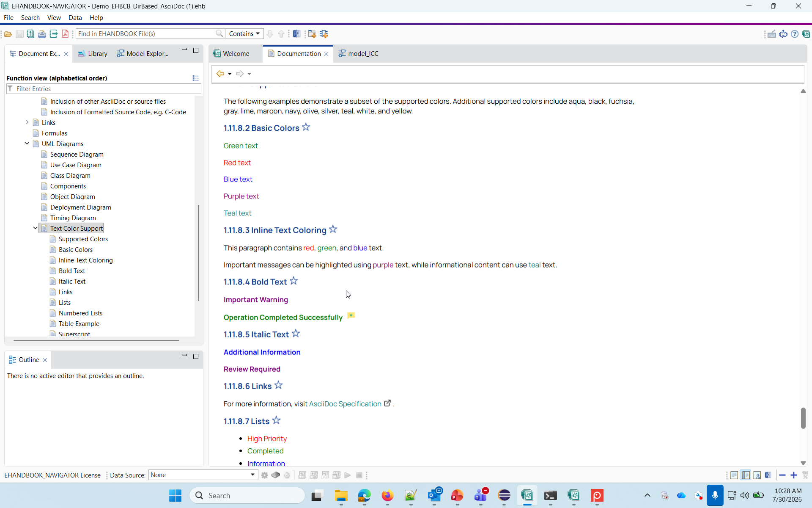Click the yellow note icon after Operation Completed
The height and width of the screenshot is (508, 812).
point(351,315)
